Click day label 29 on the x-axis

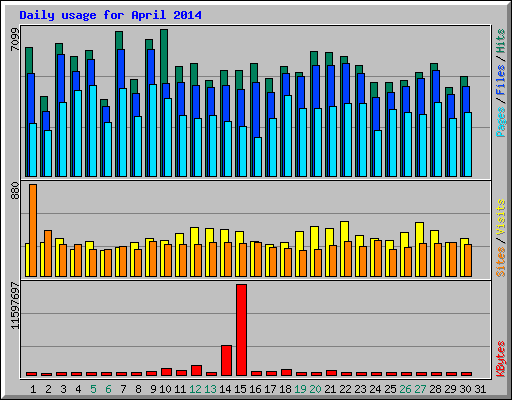(x=450, y=389)
